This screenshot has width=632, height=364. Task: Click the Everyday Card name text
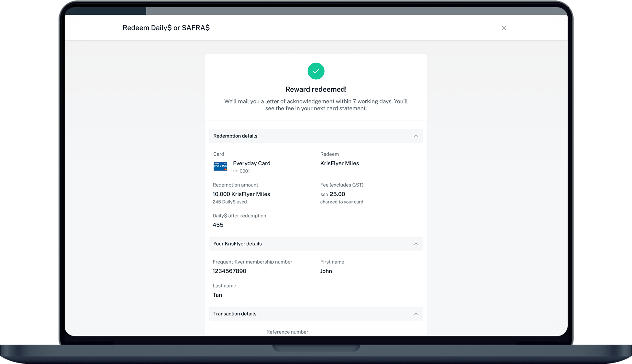[x=251, y=163]
